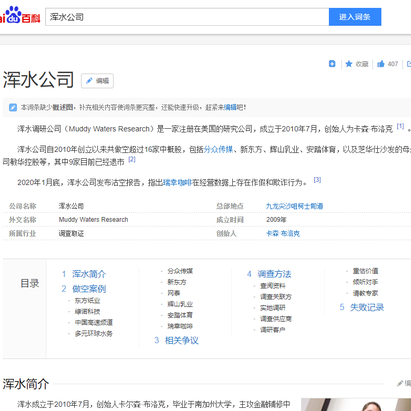The image size is (411, 411).
Task: Click the blue pencil icon in the notice bar
Action: point(13,107)
